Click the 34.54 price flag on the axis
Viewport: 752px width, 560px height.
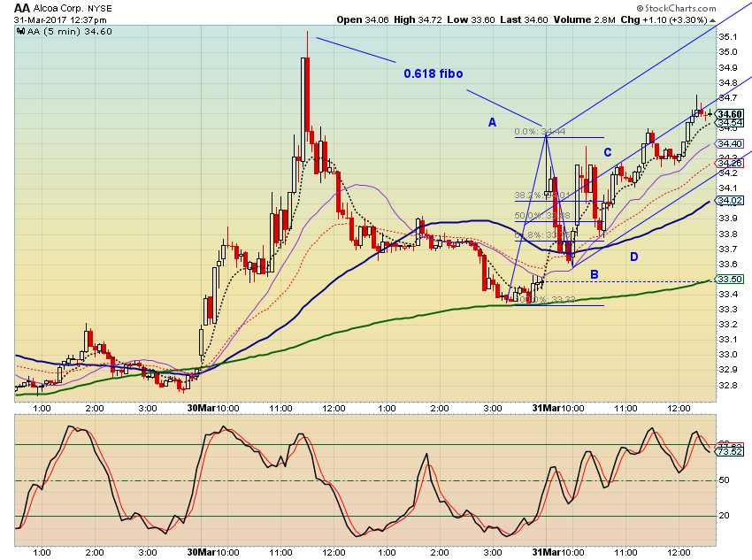pyautogui.click(x=730, y=123)
